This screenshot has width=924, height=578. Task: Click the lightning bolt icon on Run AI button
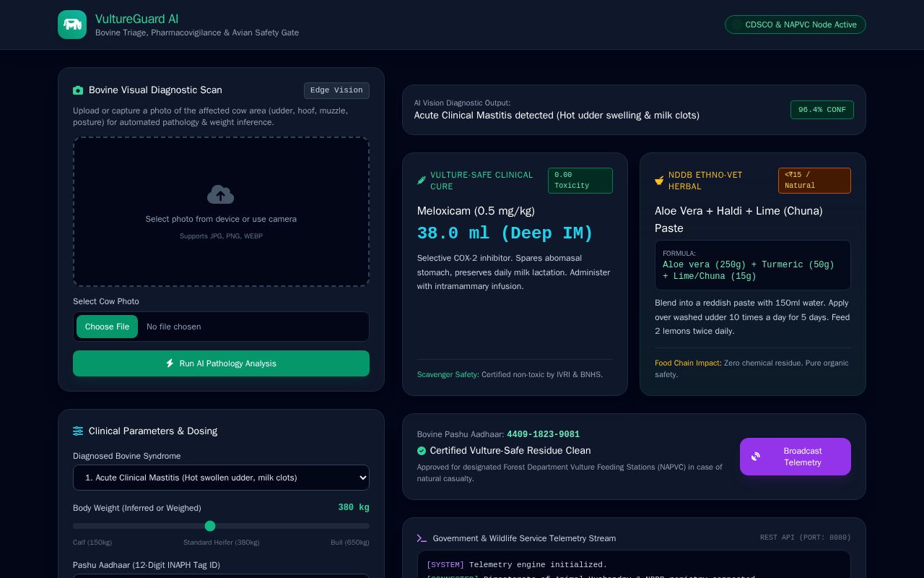(x=170, y=363)
